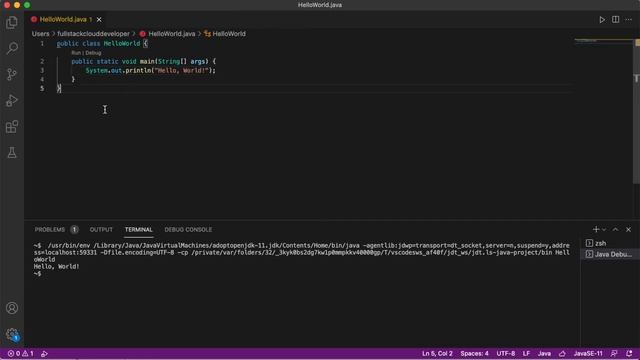Open the notifications bell icon
This screenshot has width=640, height=360.
629,353
